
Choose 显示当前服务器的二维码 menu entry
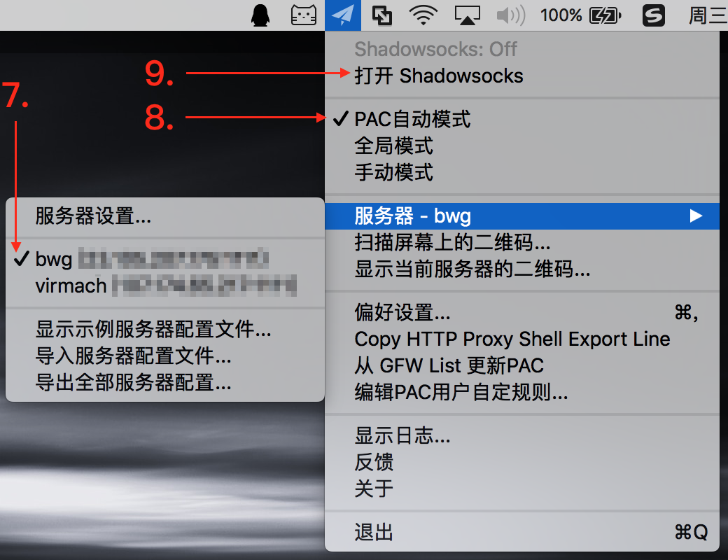coord(522,269)
